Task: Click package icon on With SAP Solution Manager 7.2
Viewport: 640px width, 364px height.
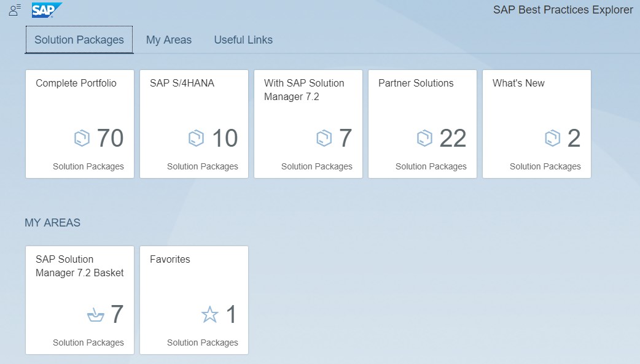Action: [324, 139]
